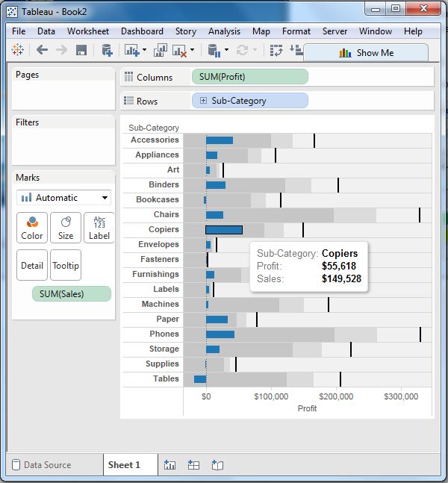Click the undo back arrow in toolbar
Viewport: 448px width, 483px height.
[x=42, y=50]
